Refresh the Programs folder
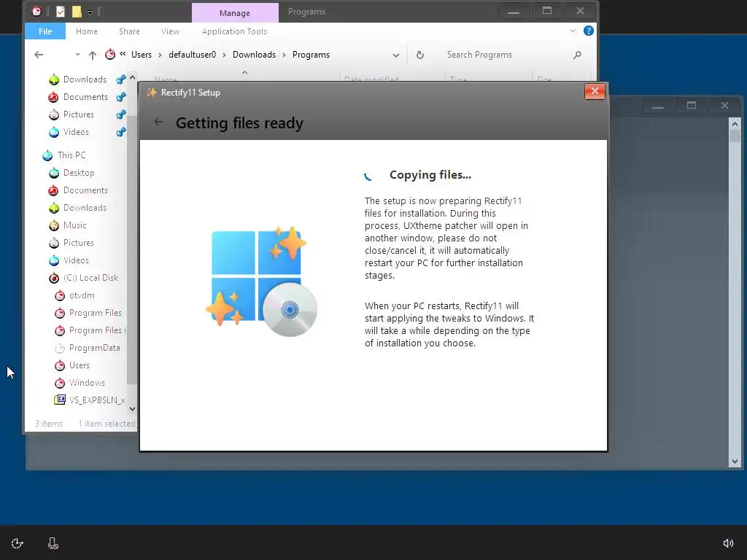 coord(419,55)
